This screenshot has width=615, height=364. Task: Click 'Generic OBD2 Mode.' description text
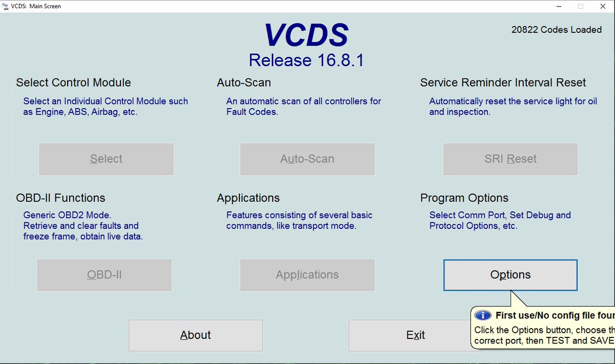[67, 215]
